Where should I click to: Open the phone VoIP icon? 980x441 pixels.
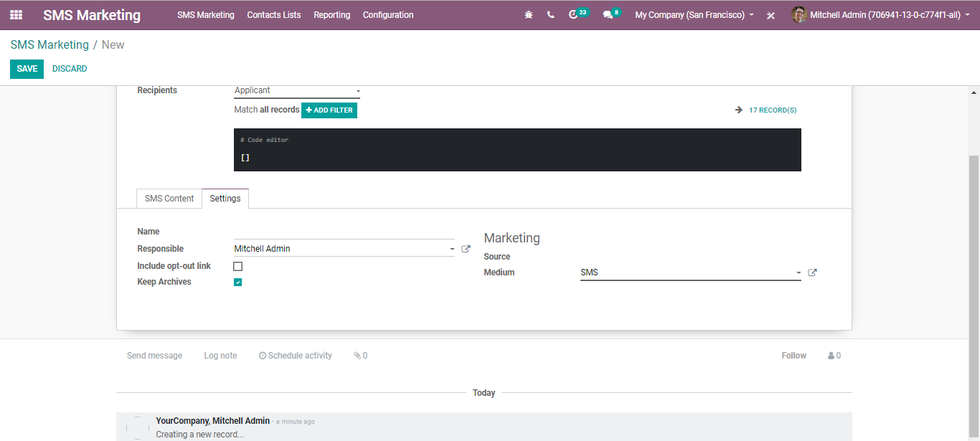coord(550,14)
